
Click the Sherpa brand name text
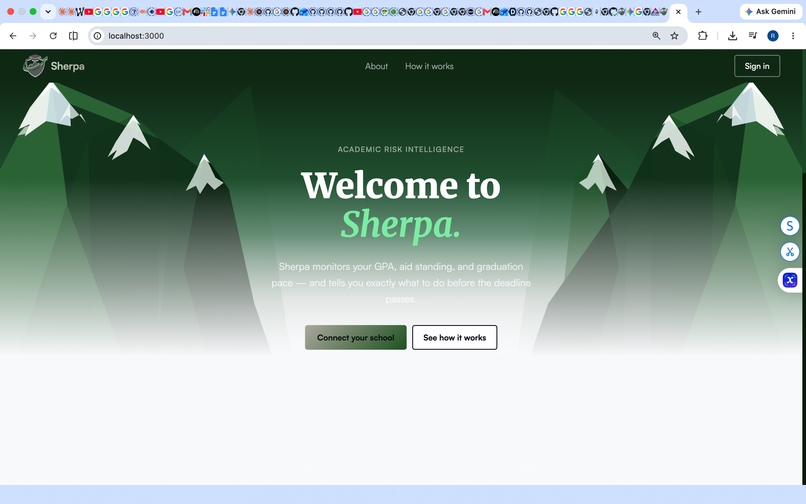click(67, 66)
